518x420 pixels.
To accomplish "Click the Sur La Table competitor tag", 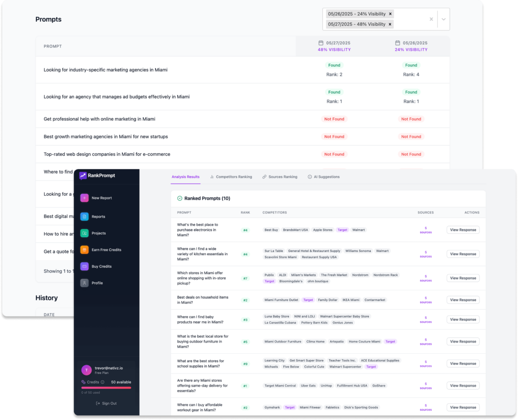I will click(x=274, y=251).
